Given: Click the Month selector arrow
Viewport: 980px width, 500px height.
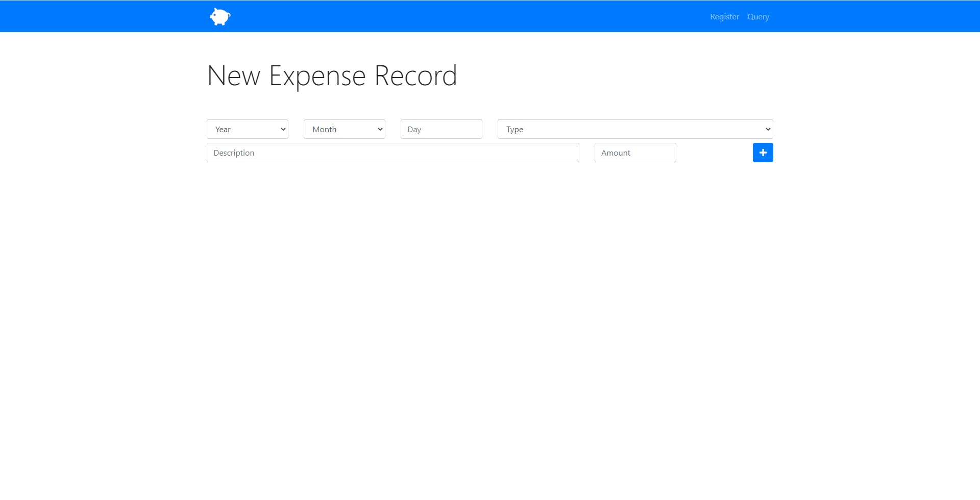Looking at the screenshot, I should (x=379, y=129).
